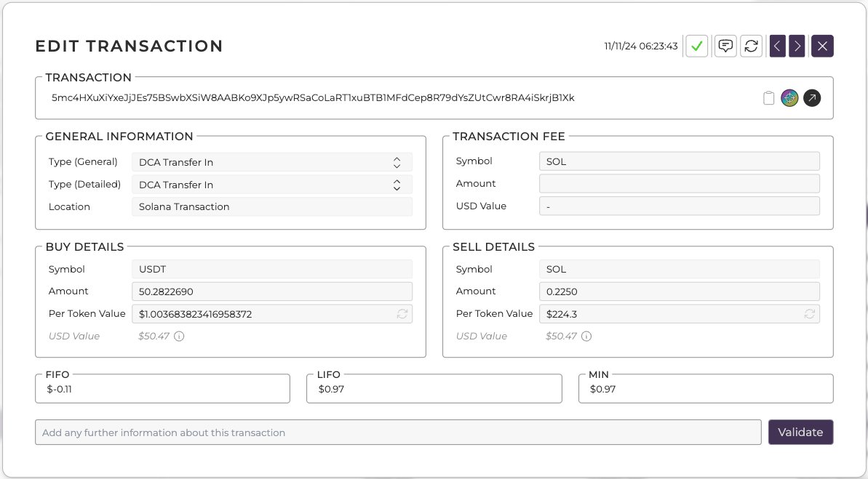Open the Type (Detailed) dropdown
The image size is (868, 479).
[x=272, y=185]
